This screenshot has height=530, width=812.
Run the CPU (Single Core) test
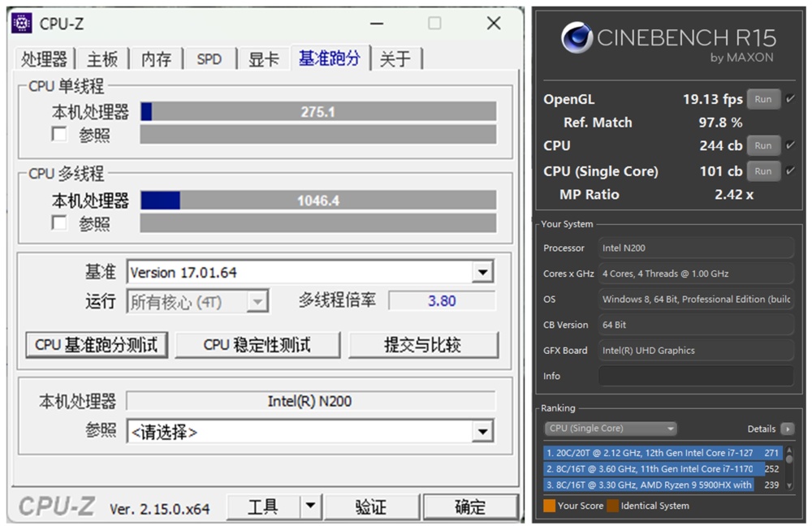763,170
